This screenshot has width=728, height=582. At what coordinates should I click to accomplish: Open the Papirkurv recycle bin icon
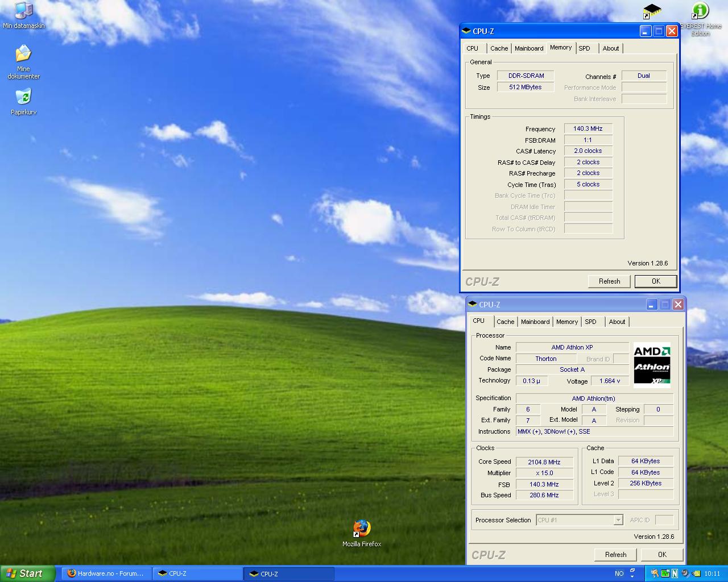point(23,102)
